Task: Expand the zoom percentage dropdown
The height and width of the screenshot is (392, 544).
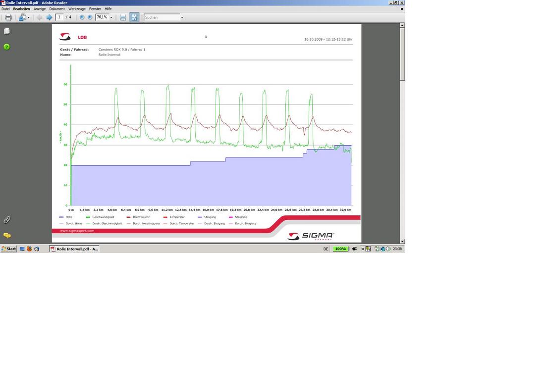Action: pos(111,17)
